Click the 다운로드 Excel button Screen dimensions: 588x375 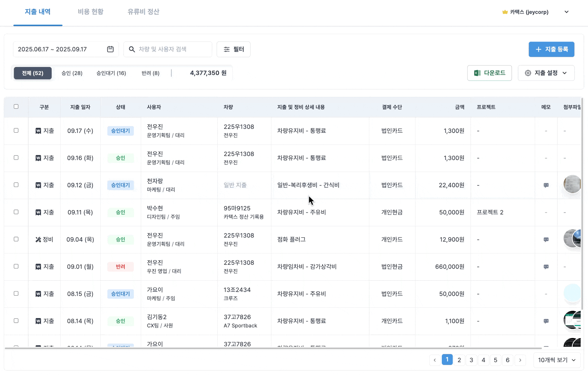[x=489, y=73]
